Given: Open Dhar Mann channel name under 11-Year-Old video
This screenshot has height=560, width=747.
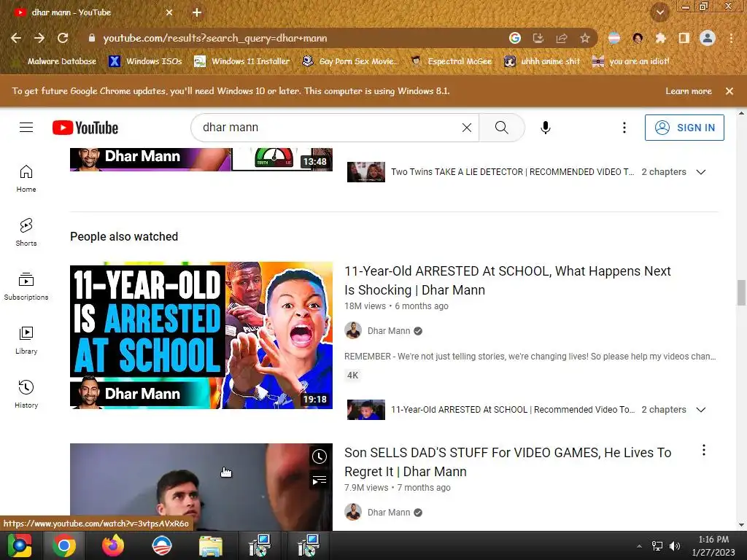Looking at the screenshot, I should tap(389, 331).
